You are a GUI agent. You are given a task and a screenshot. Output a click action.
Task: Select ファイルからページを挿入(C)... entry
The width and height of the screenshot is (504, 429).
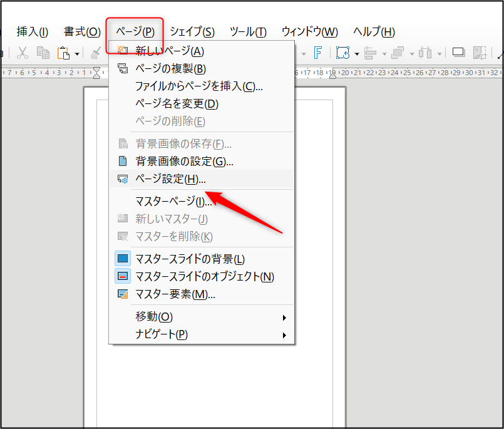(202, 86)
